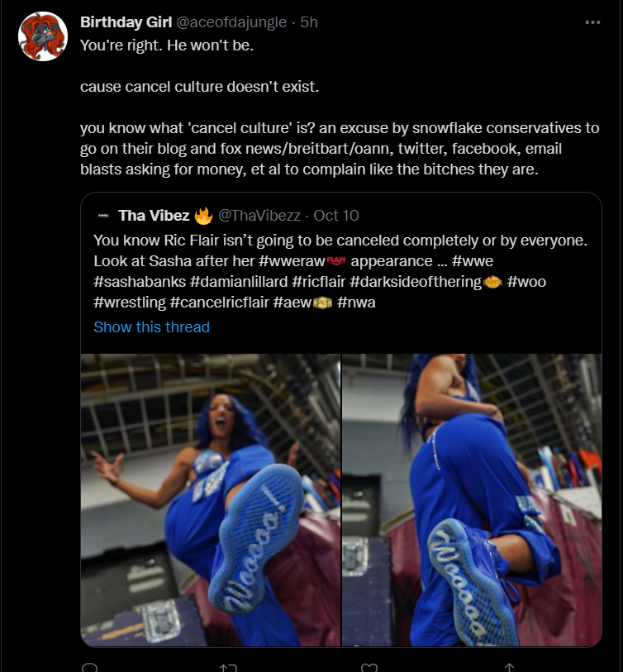Viewport: 623px width, 672px height.
Task: Open the right photo of raised shoe
Action: pos(472,500)
